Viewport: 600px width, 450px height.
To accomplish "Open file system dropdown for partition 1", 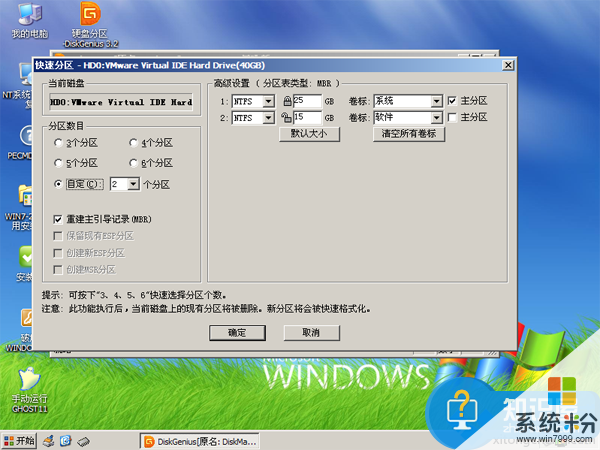I will pyautogui.click(x=269, y=101).
